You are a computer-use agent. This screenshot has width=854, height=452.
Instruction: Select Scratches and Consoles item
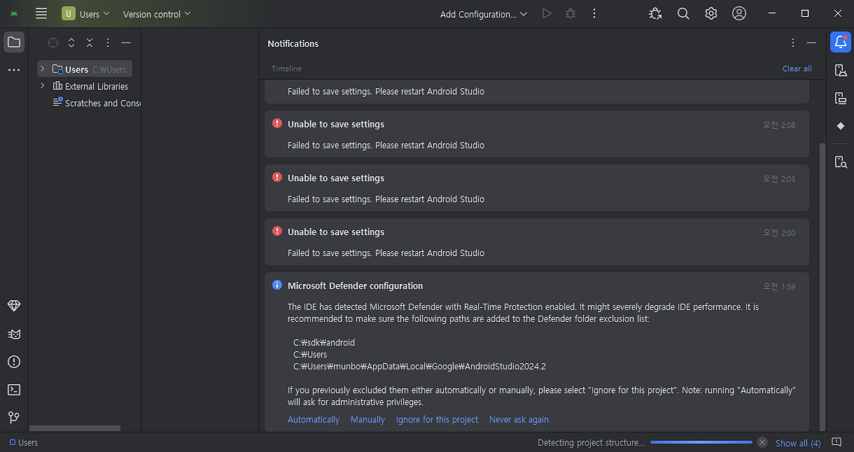pos(97,103)
